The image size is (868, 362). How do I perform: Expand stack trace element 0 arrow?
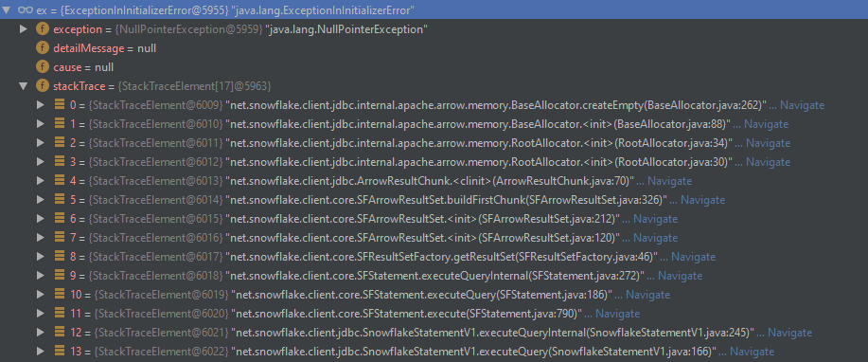click(40, 105)
